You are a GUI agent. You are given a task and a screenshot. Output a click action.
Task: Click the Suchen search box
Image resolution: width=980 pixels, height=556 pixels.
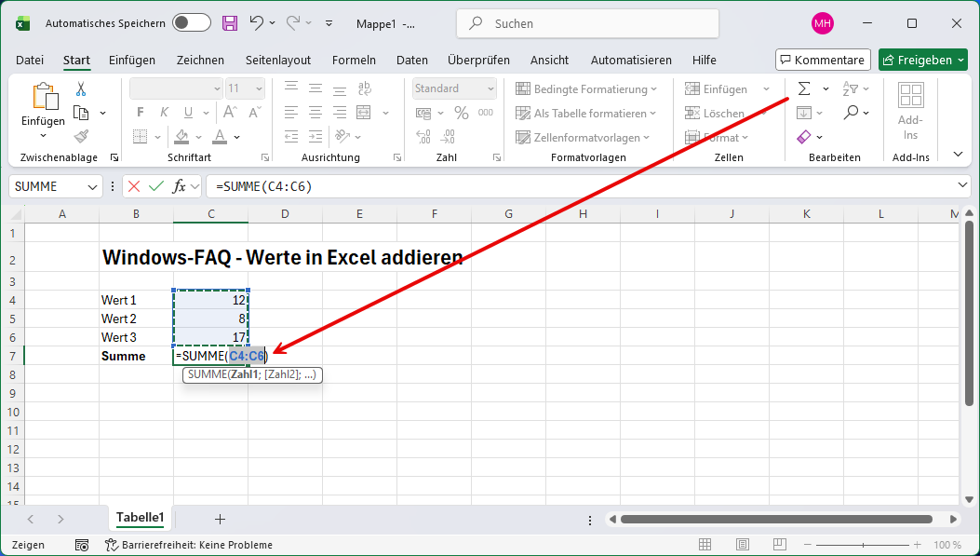[x=587, y=24]
